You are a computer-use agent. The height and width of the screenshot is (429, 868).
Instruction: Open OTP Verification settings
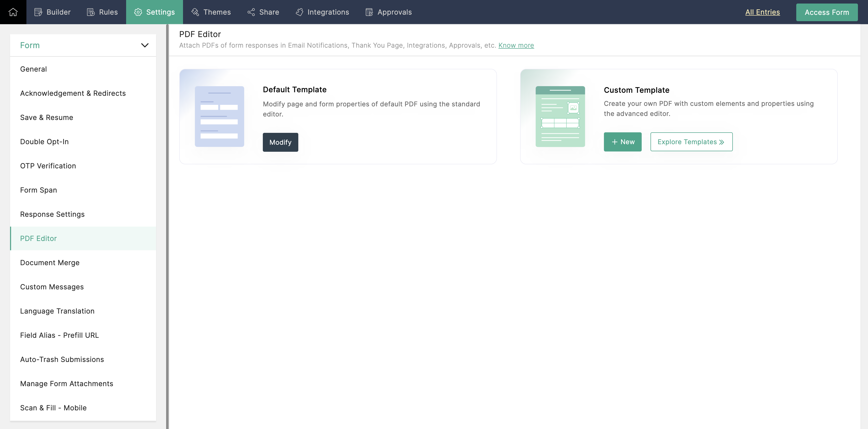pos(48,166)
